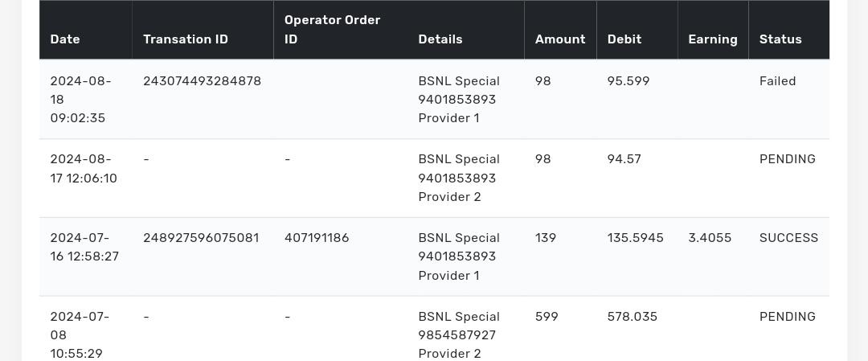Select transaction ID 243074493284878
Viewport: 868px width, 361px height.
(202, 81)
